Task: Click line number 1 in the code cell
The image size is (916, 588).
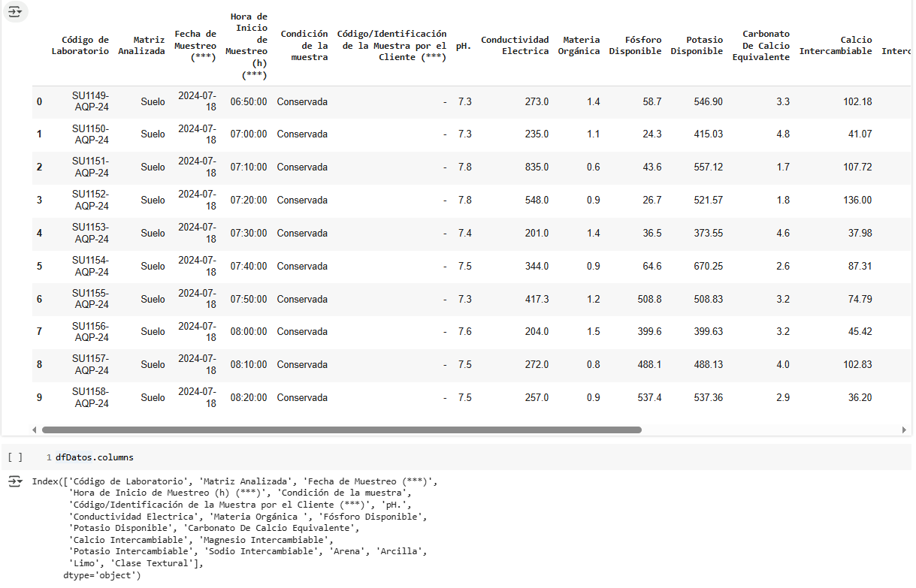Action: click(48, 457)
